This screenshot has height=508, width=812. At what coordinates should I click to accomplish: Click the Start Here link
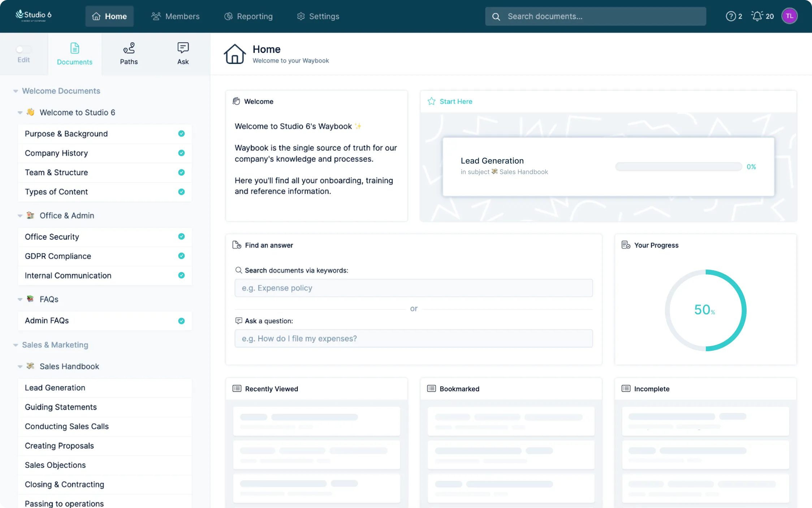455,102
